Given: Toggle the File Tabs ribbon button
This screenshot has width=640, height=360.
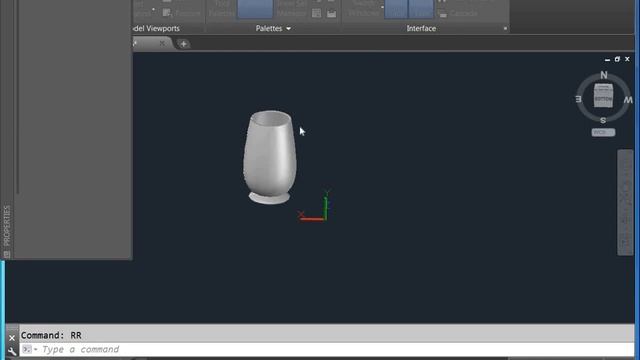Looking at the screenshot, I should point(396,9).
